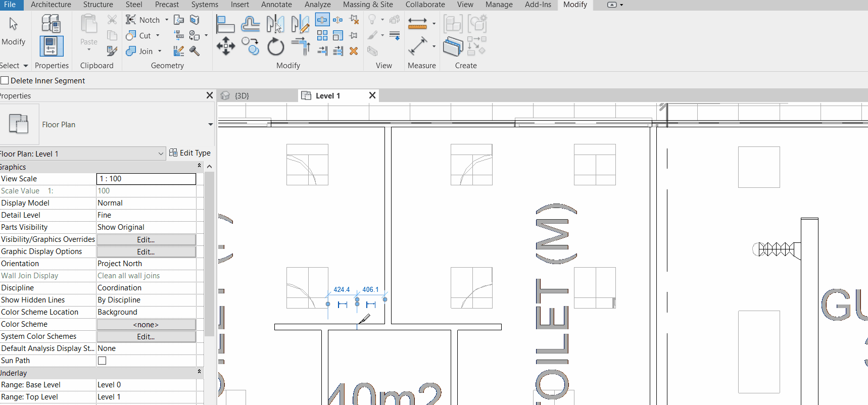This screenshot has width=868, height=405.
Task: Select Trim/Extend Single Element tool
Action: tap(322, 51)
